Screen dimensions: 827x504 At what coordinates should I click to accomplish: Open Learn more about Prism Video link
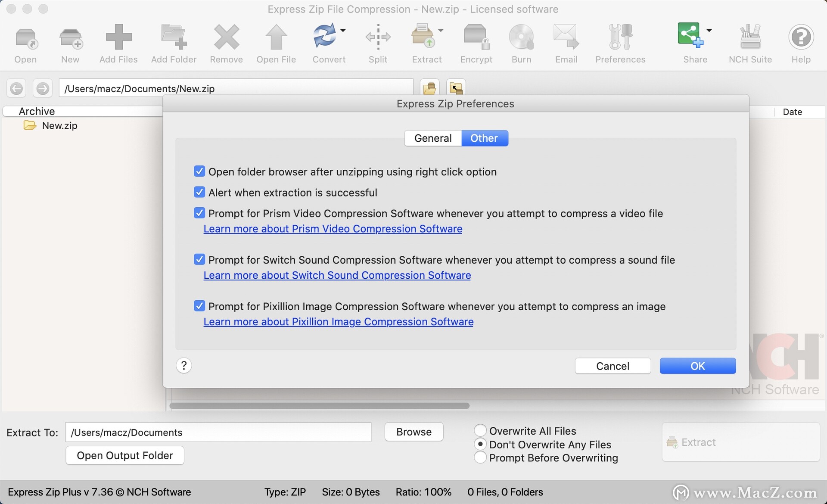[x=333, y=229]
